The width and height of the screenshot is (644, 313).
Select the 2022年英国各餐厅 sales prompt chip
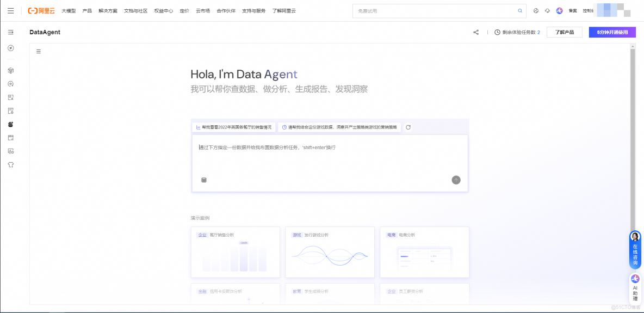pos(234,127)
